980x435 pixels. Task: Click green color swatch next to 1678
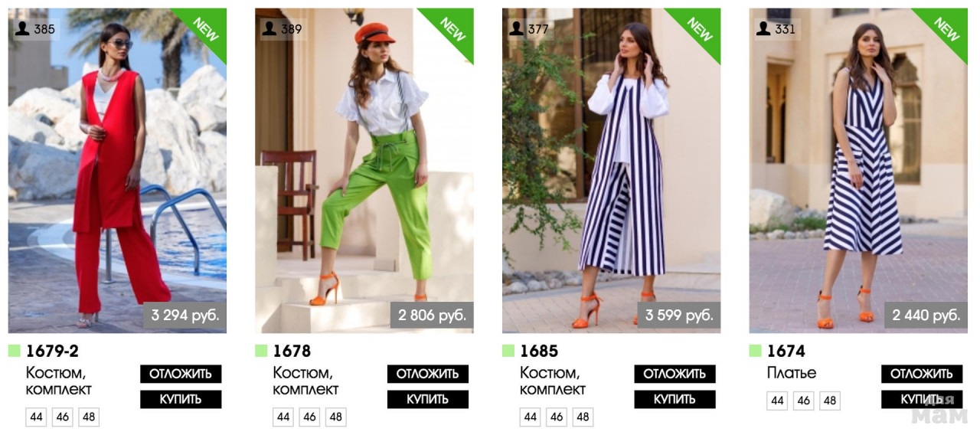(x=261, y=351)
